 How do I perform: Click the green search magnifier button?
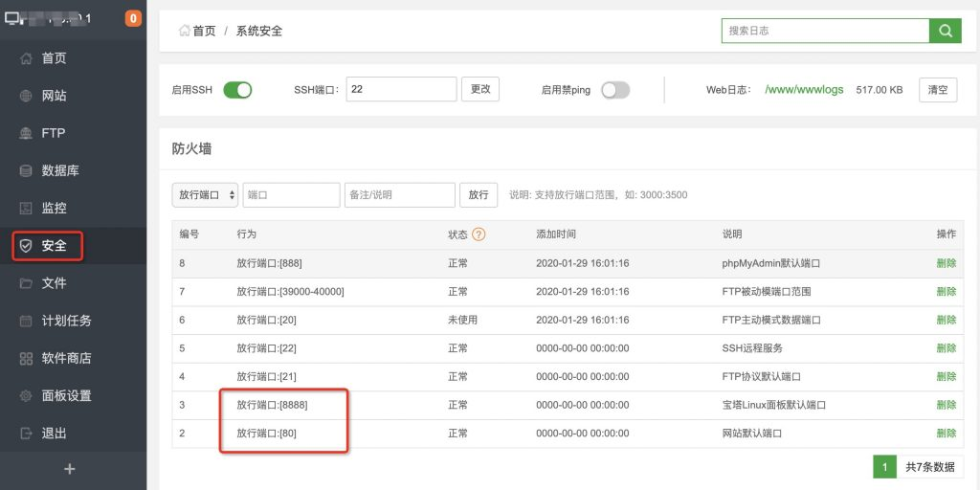945,31
